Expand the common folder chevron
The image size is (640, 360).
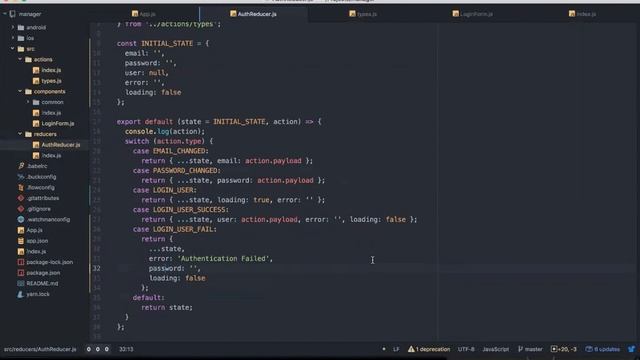(28, 102)
